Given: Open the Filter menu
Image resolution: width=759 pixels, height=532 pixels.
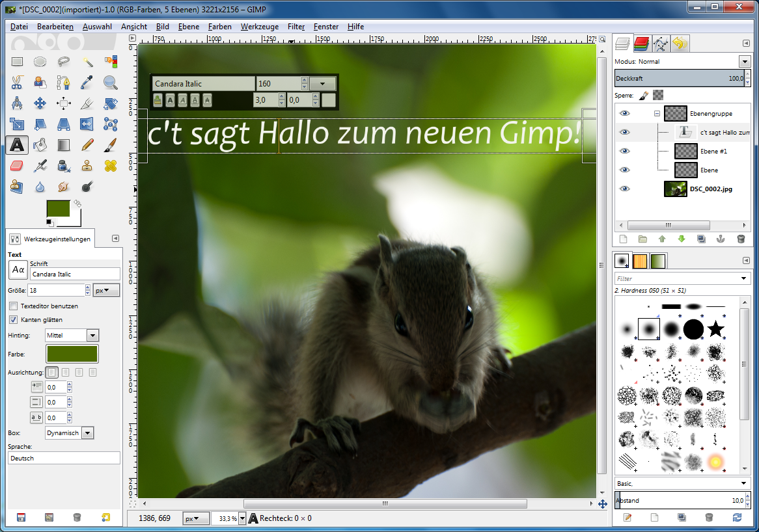Looking at the screenshot, I should pyautogui.click(x=296, y=27).
